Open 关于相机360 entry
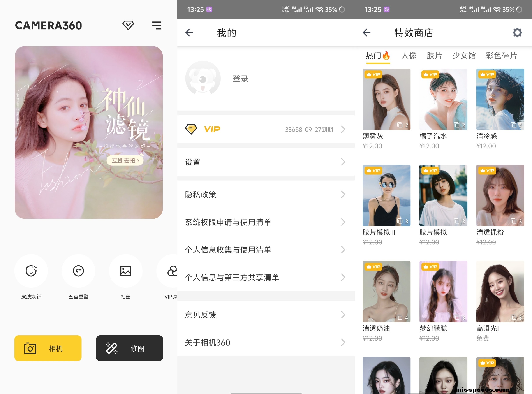 [266, 343]
